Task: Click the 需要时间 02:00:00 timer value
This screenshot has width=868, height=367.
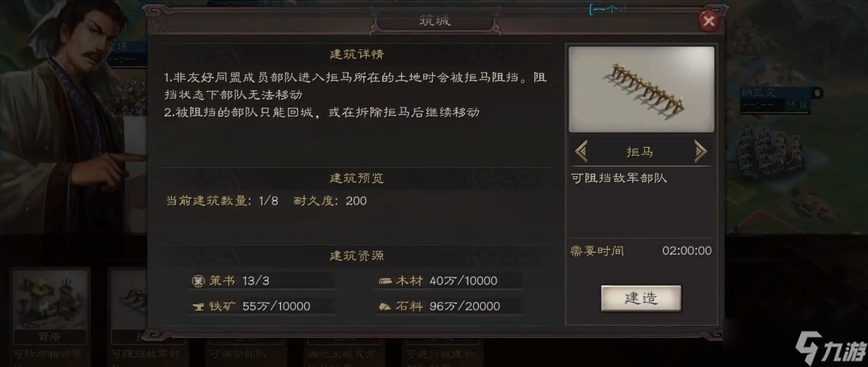Action: [686, 251]
